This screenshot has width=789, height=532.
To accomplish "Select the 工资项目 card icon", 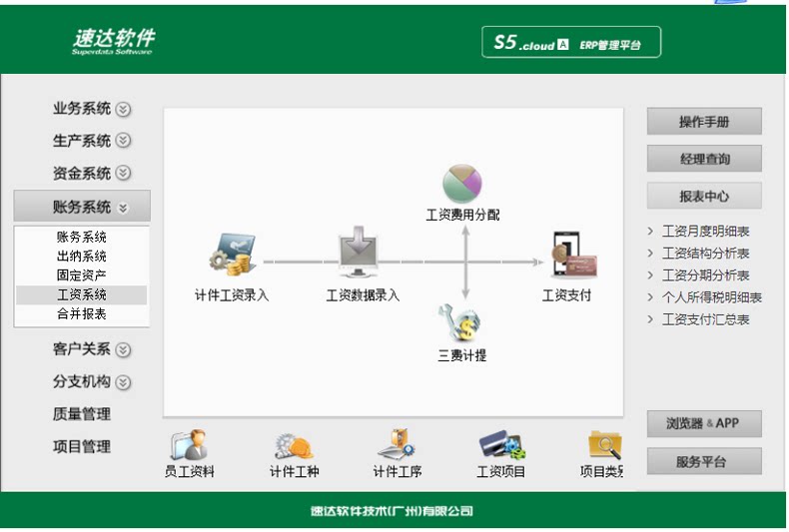I will click(x=501, y=444).
